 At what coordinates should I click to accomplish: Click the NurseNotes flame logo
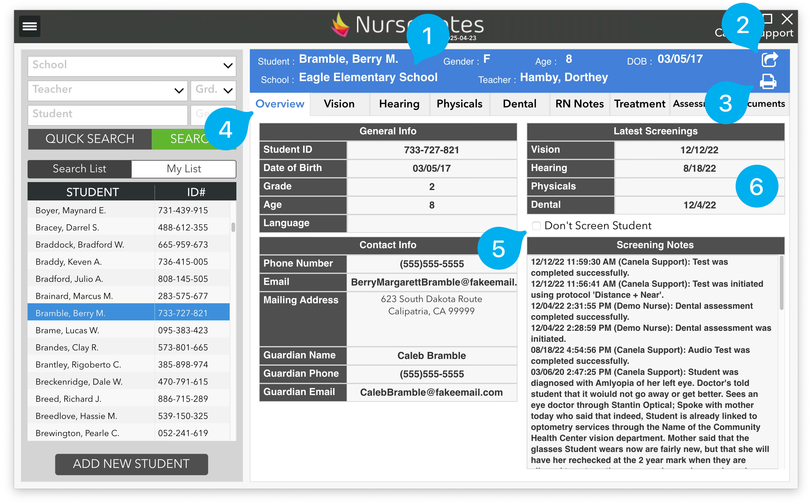click(x=340, y=25)
